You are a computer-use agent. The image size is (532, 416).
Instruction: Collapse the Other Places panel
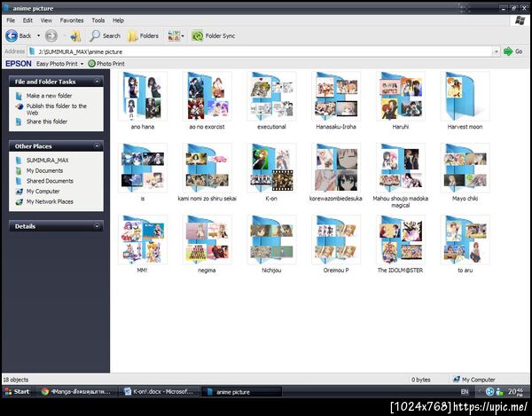click(x=97, y=146)
